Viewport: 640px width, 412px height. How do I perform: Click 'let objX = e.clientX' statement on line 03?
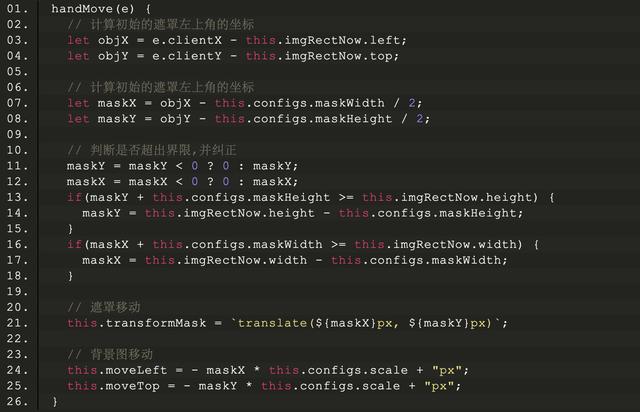click(x=237, y=40)
